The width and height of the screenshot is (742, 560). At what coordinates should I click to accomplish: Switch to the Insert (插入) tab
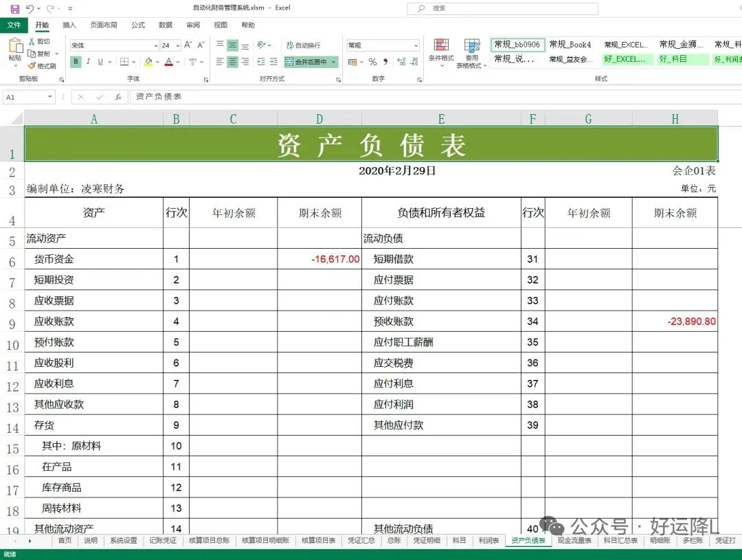pos(69,25)
